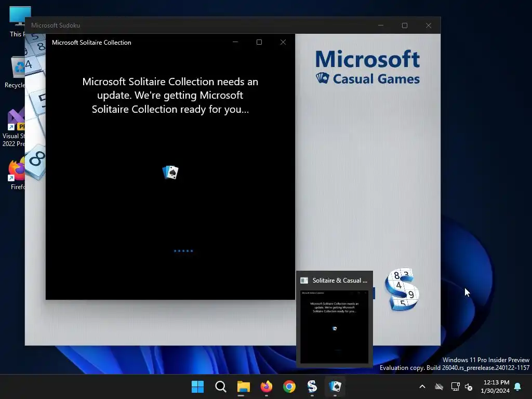The height and width of the screenshot is (399, 532).
Task: Click the Microsoft Solitaire Collection title text
Action: pyautogui.click(x=91, y=43)
